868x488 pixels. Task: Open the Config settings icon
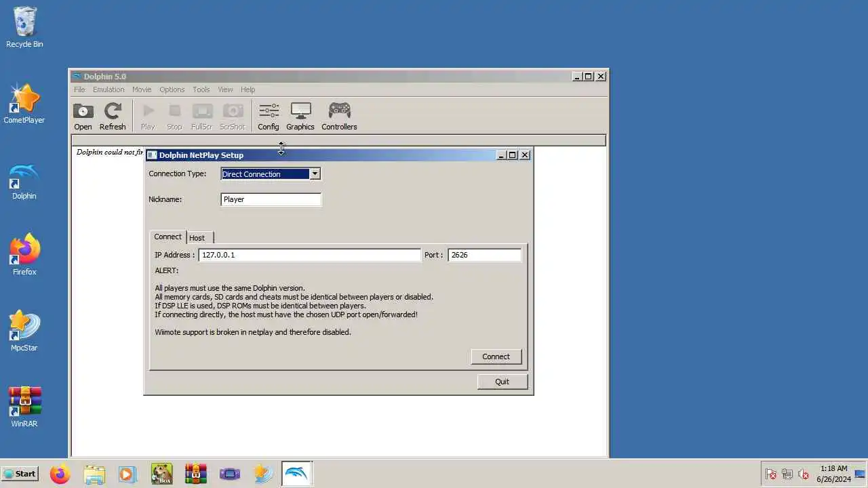coord(269,116)
